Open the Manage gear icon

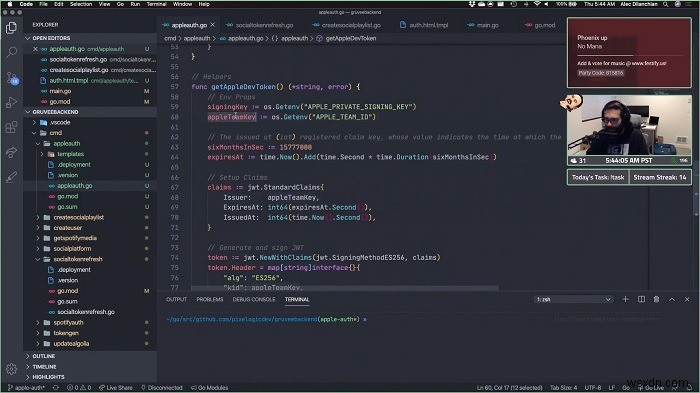[x=12, y=369]
